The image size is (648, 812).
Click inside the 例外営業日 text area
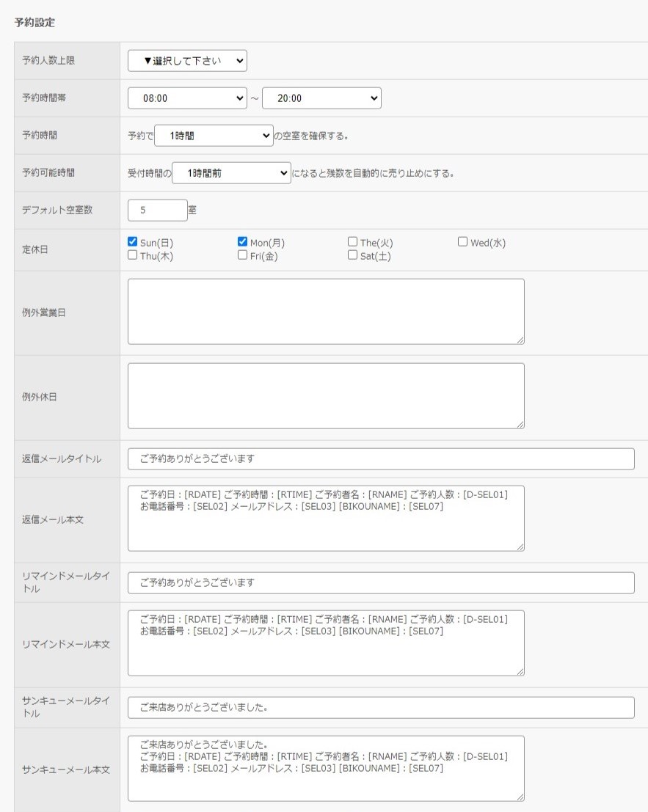click(x=326, y=311)
